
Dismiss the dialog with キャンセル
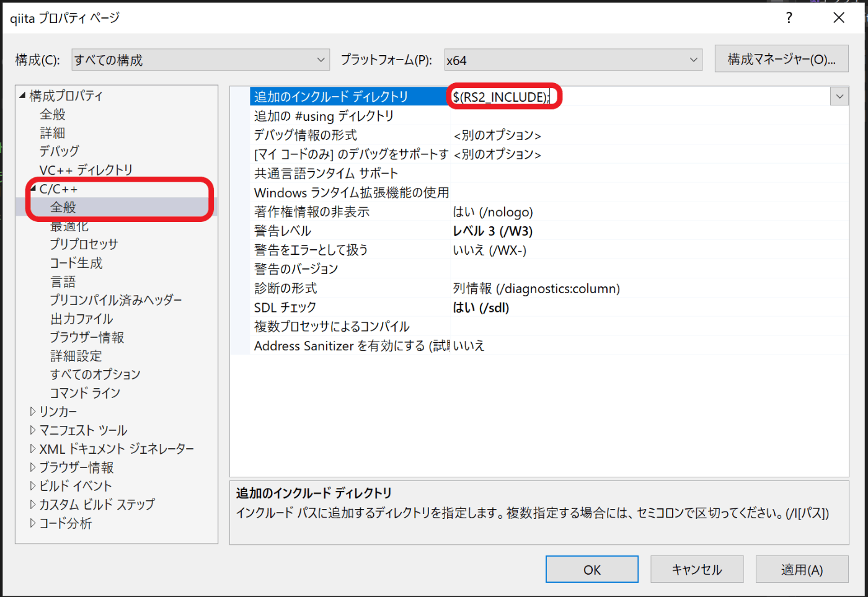point(696,568)
